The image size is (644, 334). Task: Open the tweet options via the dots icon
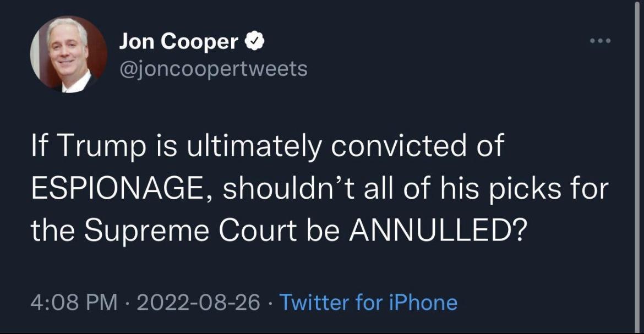coord(601,40)
